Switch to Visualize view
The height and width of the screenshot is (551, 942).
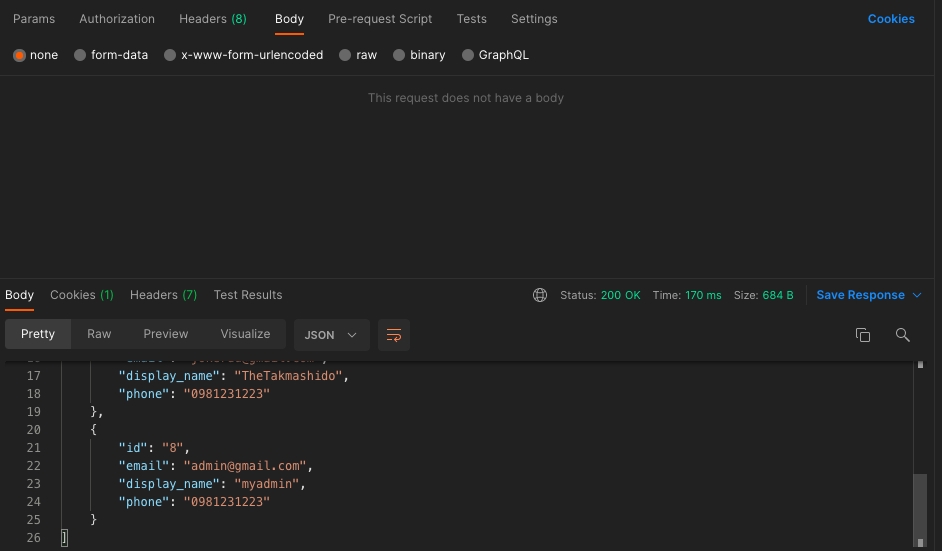pos(245,334)
